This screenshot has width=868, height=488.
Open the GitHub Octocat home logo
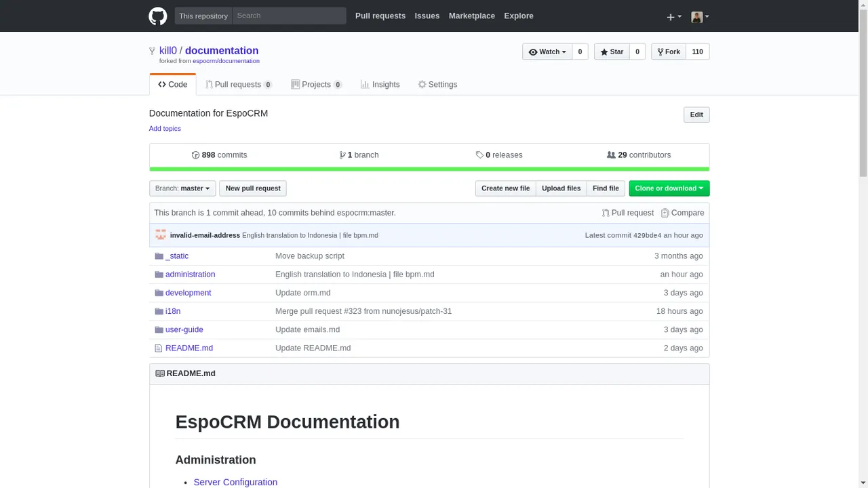click(x=158, y=16)
